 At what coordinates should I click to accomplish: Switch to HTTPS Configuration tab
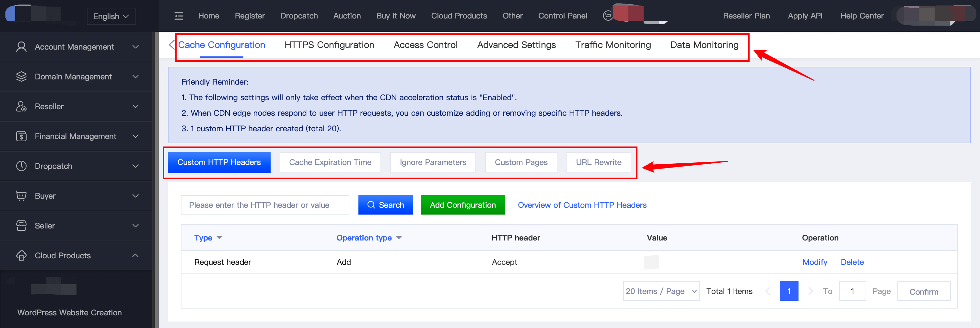(329, 45)
